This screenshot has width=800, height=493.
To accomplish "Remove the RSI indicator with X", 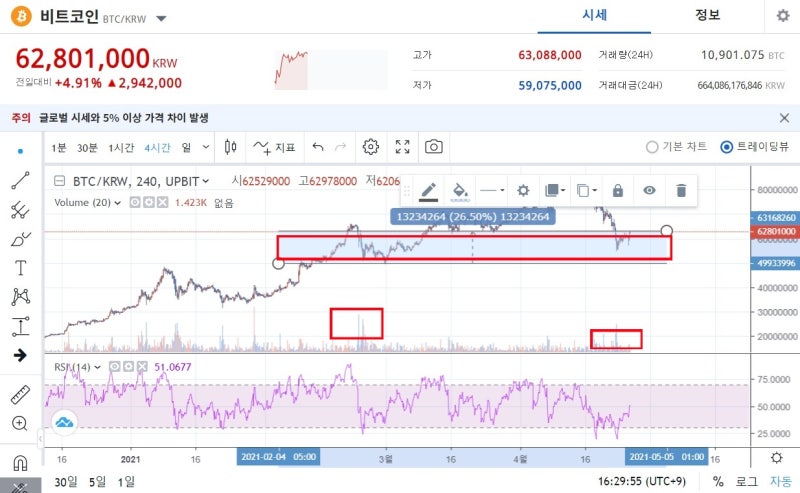I will 142,366.
